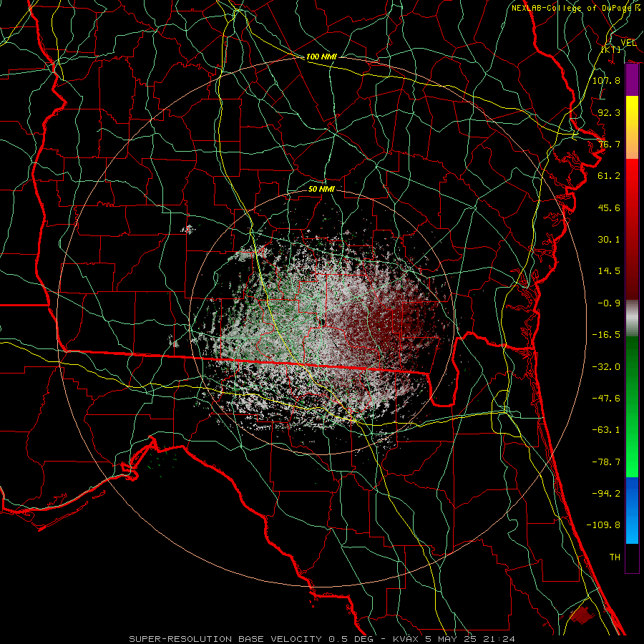Click the -0.9 legend value

click(609, 303)
